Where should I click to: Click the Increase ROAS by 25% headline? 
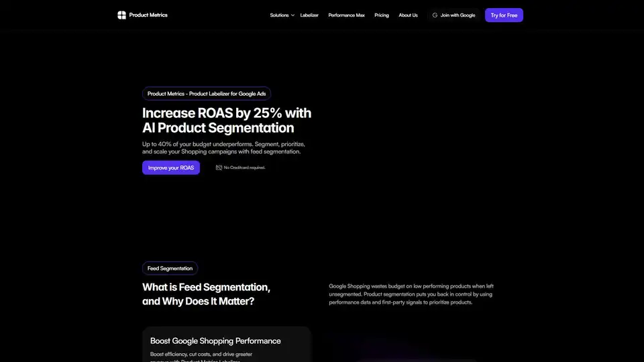[227, 120]
